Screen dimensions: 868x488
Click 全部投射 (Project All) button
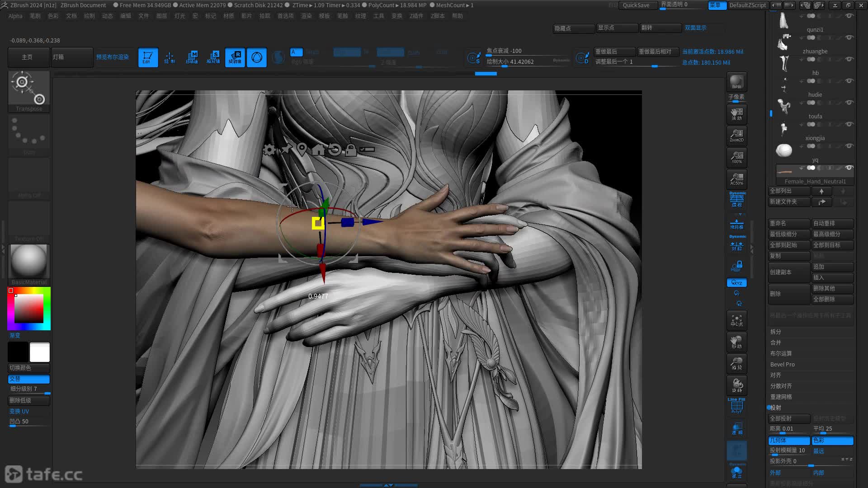tap(789, 418)
